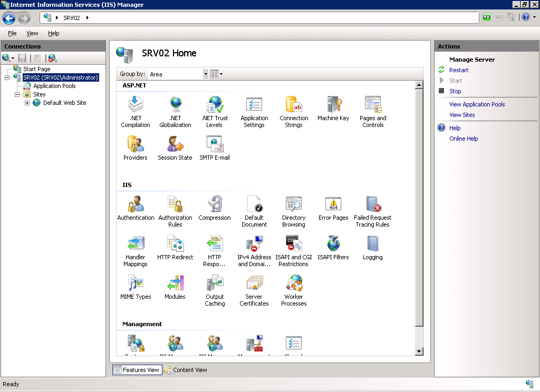This screenshot has width=540, height=392.
Task: Collapse the SRV02 server node
Action: click(x=7, y=78)
